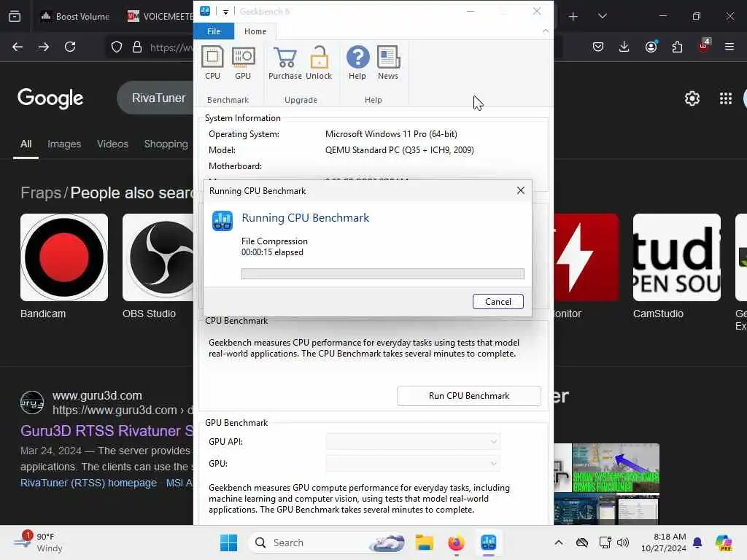Switch to the Home ribbon tab

click(255, 31)
